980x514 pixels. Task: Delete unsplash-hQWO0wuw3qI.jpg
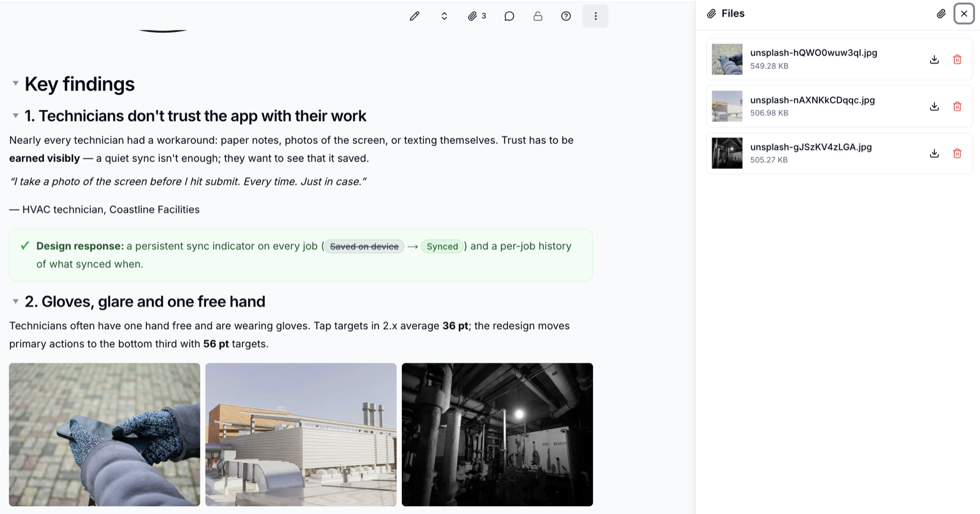click(957, 59)
